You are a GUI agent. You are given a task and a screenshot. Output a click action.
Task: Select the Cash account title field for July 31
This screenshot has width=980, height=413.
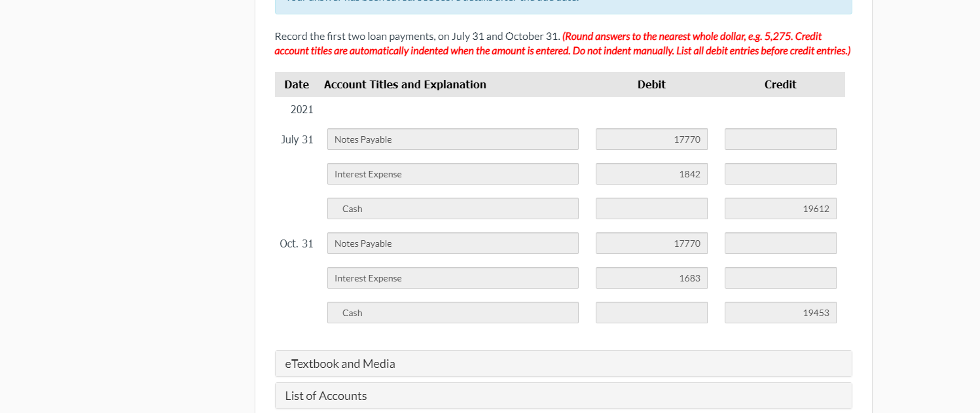tap(452, 208)
